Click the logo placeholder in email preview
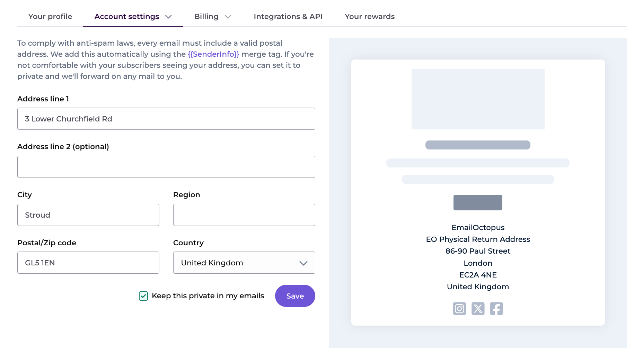 pos(478,99)
